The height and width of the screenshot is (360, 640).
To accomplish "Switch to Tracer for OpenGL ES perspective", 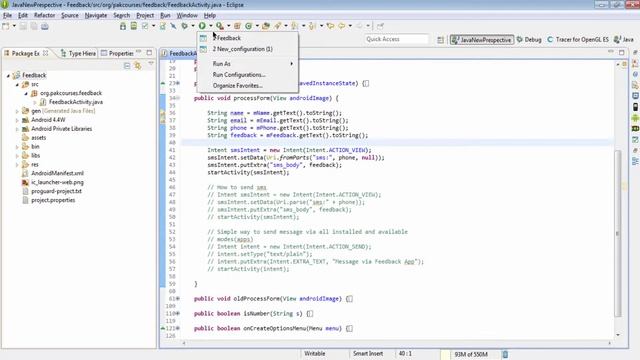I will click(578, 40).
